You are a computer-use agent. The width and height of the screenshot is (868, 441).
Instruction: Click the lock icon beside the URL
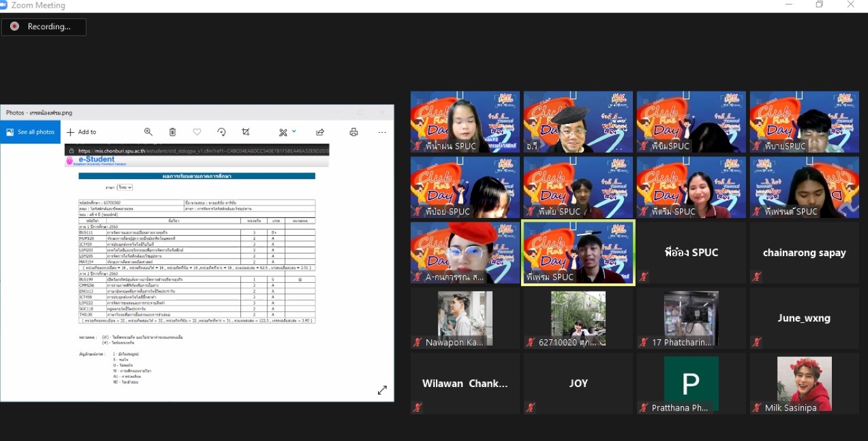(71, 151)
